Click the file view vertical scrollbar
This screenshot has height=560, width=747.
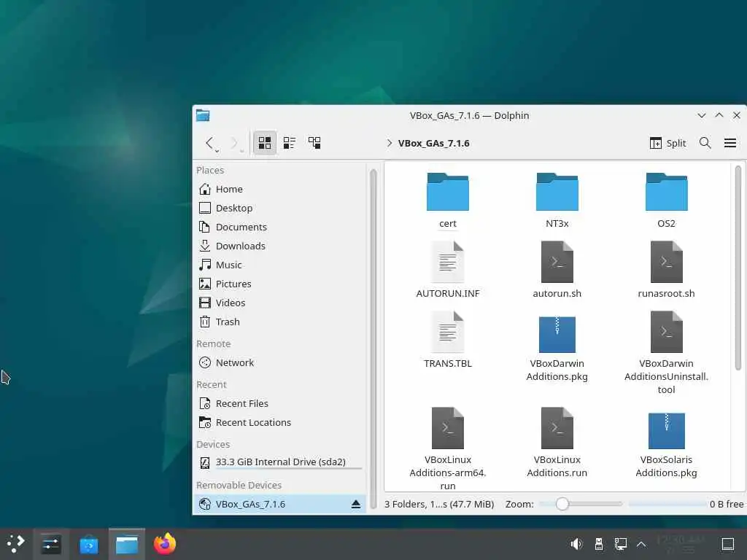coord(738,268)
